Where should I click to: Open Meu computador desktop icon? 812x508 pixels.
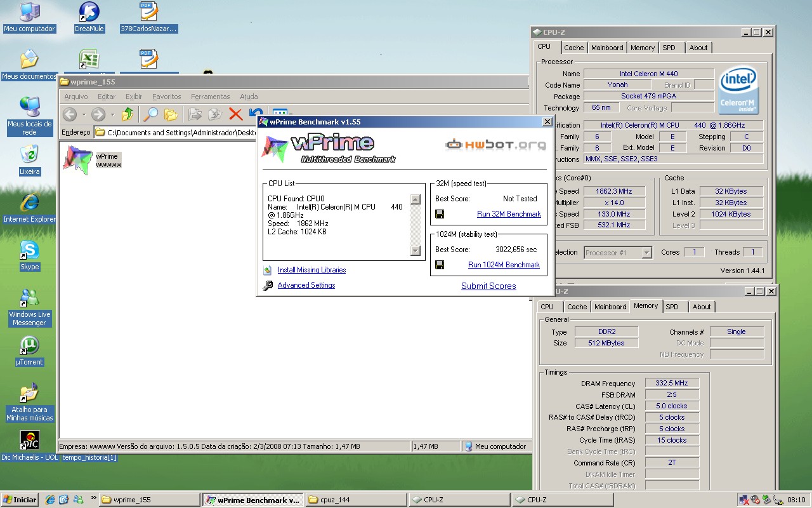(x=29, y=17)
